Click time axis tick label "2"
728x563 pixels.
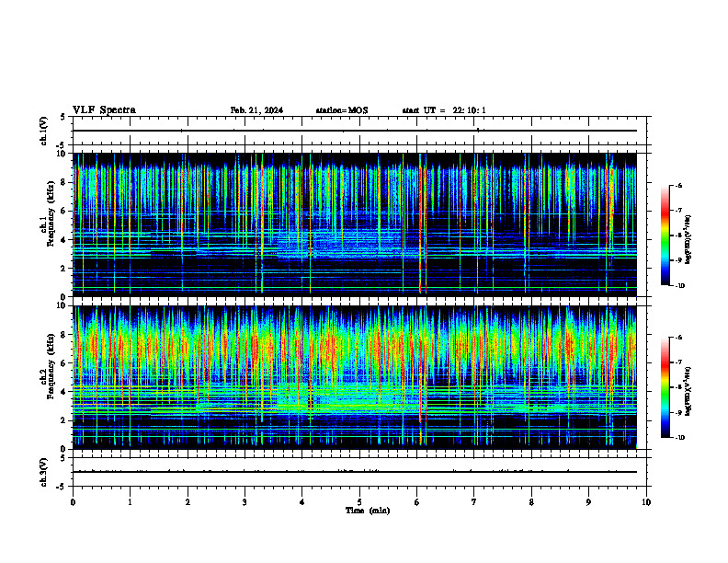pos(188,502)
